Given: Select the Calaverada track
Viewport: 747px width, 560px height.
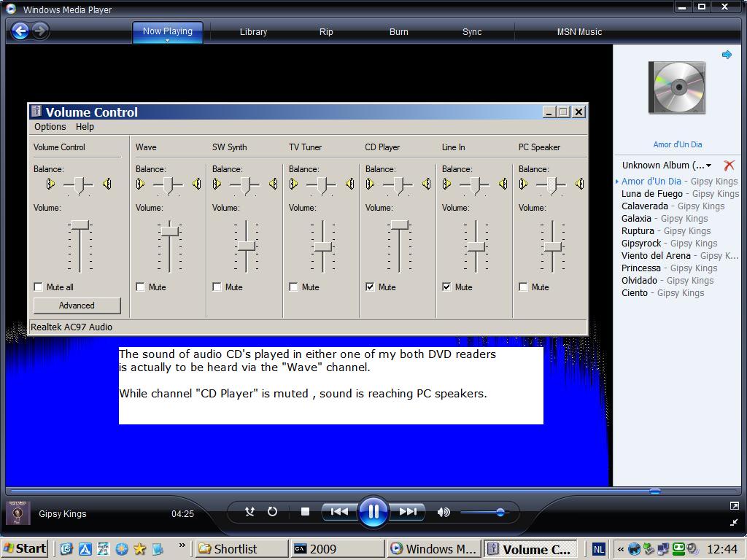Looking at the screenshot, I should 673,206.
